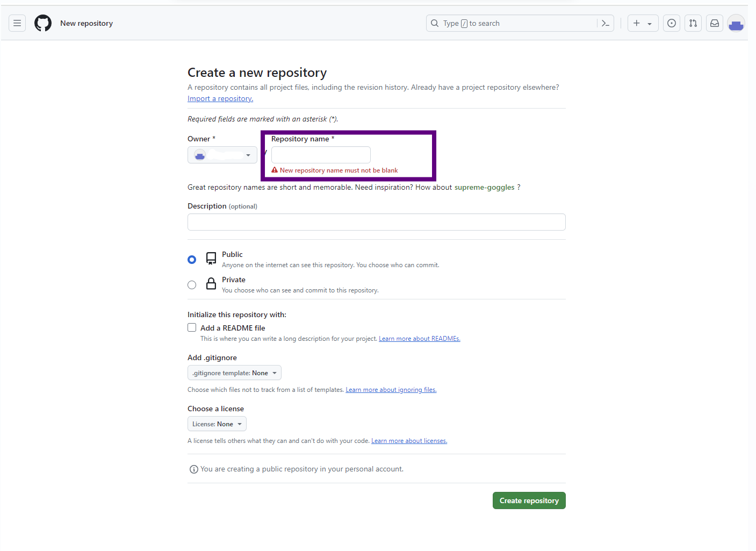Click the Description text field
Screen dimensions: 756x551
377,222
